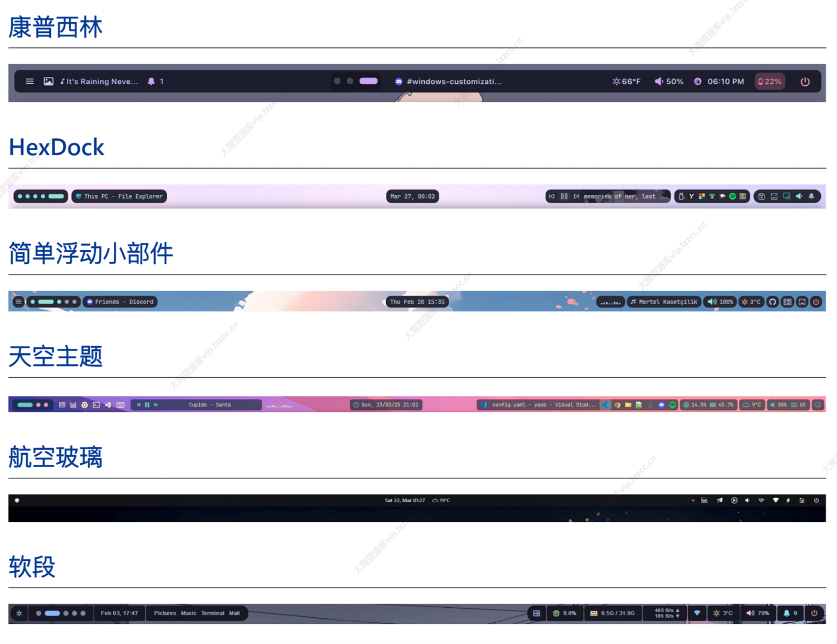Click the Feb 03, 17:47 clock
This screenshot has width=837, height=644.
pyautogui.click(x=119, y=613)
